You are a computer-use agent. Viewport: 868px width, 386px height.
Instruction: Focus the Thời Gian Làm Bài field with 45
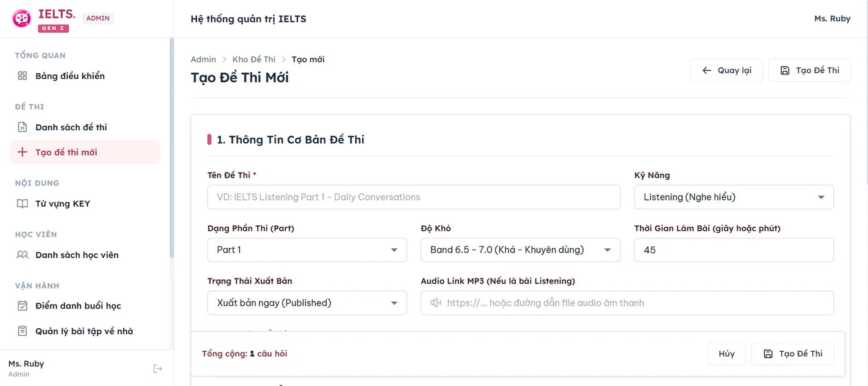click(733, 250)
